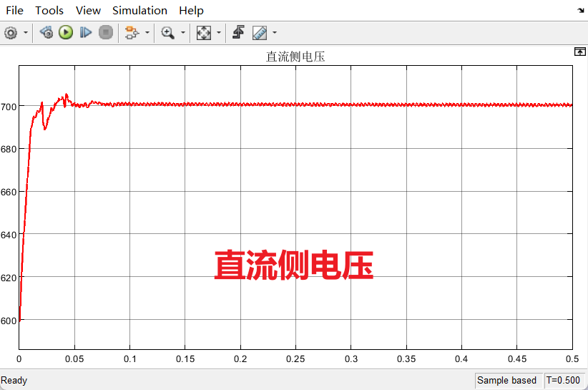Open the File menu
Viewport: 588px width, 390px height.
pos(14,11)
